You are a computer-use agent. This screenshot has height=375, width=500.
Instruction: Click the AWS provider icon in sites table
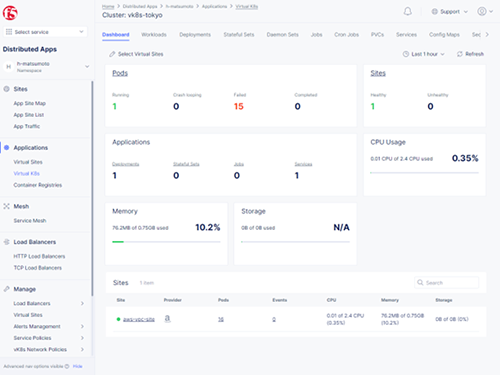pos(167,319)
